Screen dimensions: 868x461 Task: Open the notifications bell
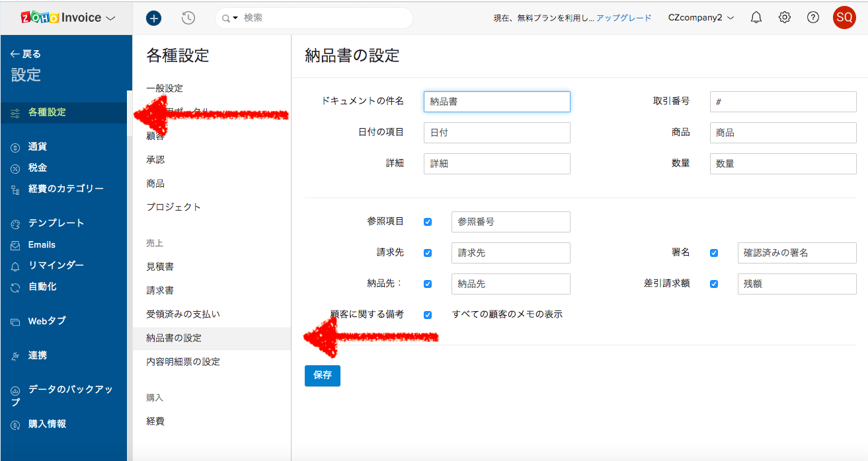756,18
